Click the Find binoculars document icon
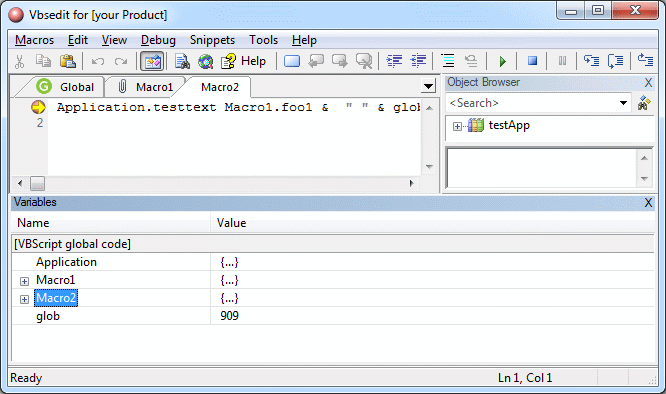Viewport: 666px width, 394px height. click(x=182, y=61)
